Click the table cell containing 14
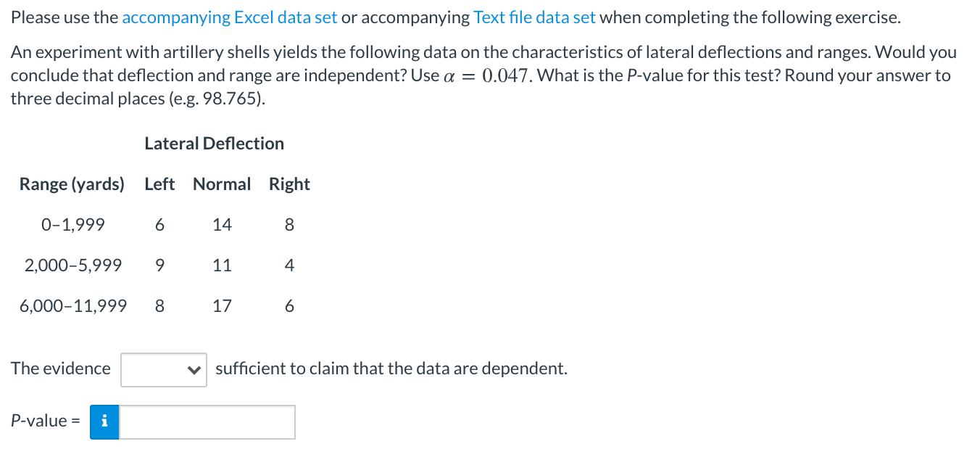Screen dimensions: 980x457 pos(222,225)
